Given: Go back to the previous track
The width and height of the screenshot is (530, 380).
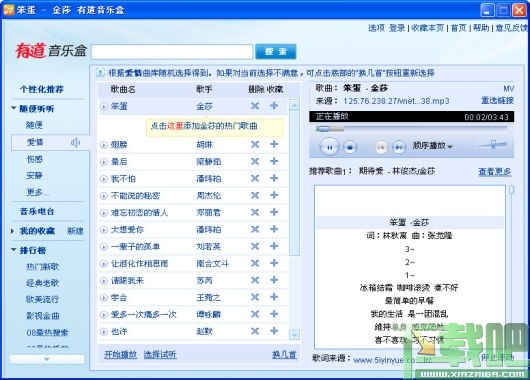Looking at the screenshot, I should click(381, 147).
